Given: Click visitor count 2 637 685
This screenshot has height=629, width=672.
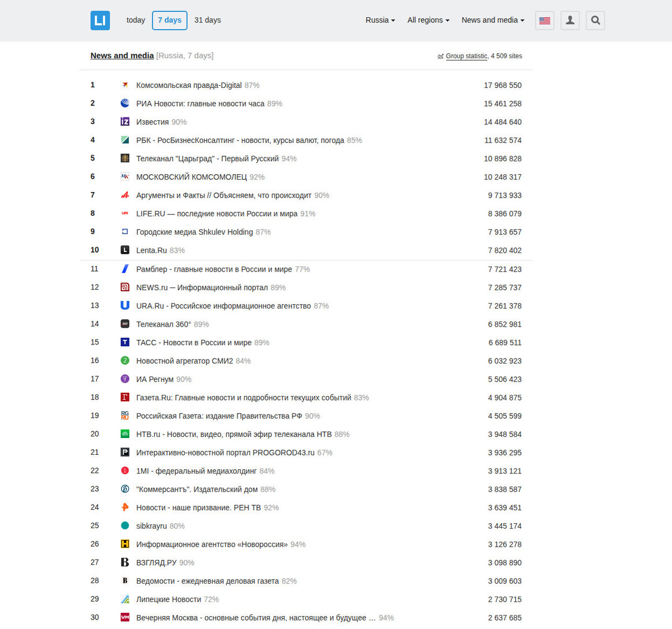Looking at the screenshot, I should (505, 618).
